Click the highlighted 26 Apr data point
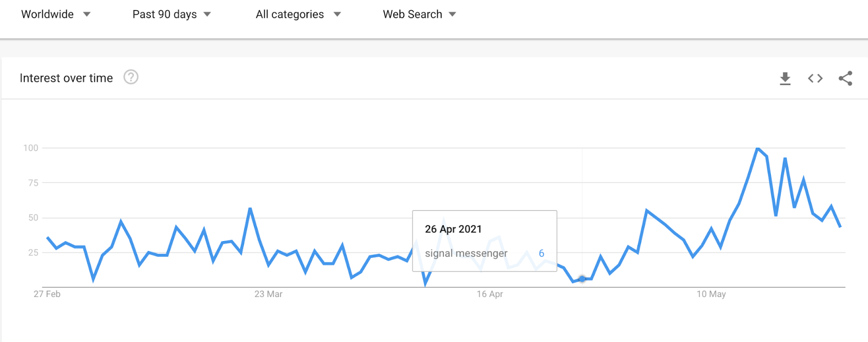The image size is (868, 342). [x=582, y=279]
